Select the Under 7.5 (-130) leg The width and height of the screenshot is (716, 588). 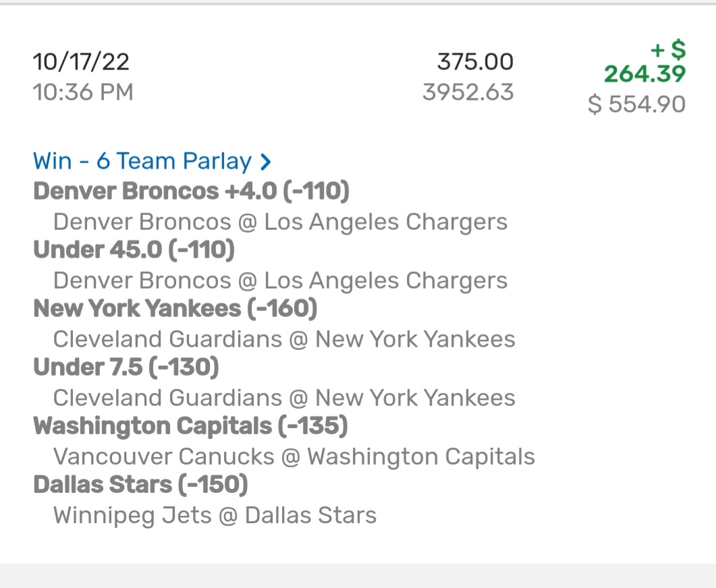(126, 367)
